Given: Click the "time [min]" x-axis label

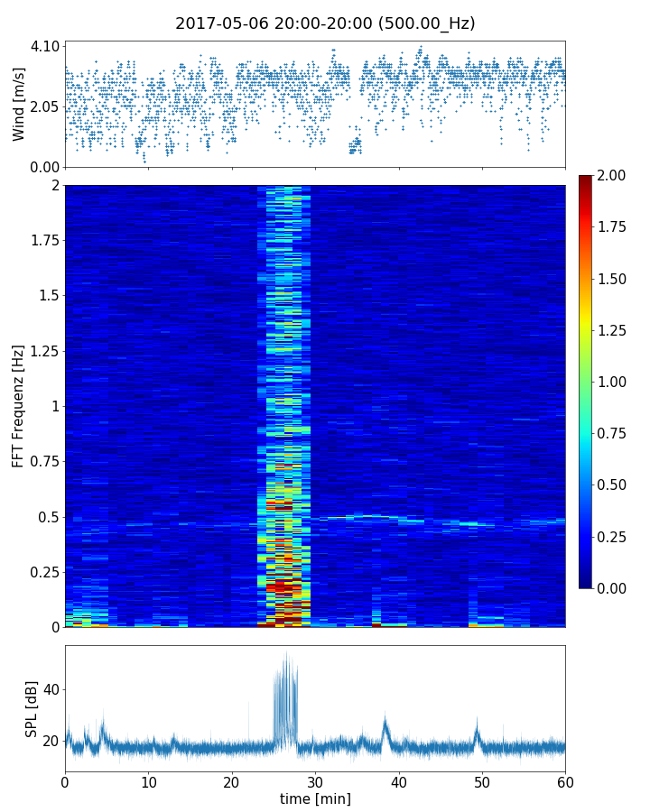Looking at the screenshot, I should pos(315,799).
